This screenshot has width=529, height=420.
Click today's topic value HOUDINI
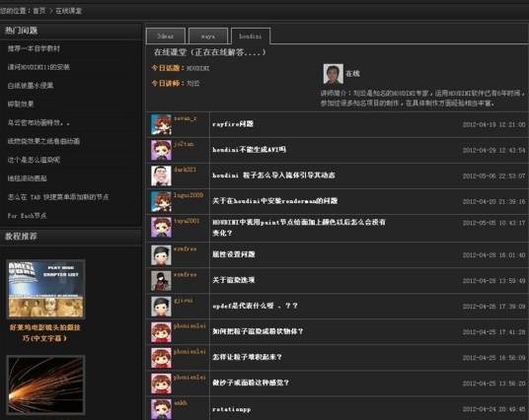coord(198,68)
